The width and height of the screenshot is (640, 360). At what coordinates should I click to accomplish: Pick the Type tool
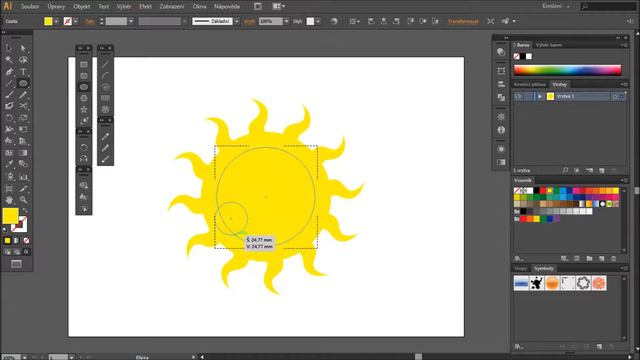point(23,72)
